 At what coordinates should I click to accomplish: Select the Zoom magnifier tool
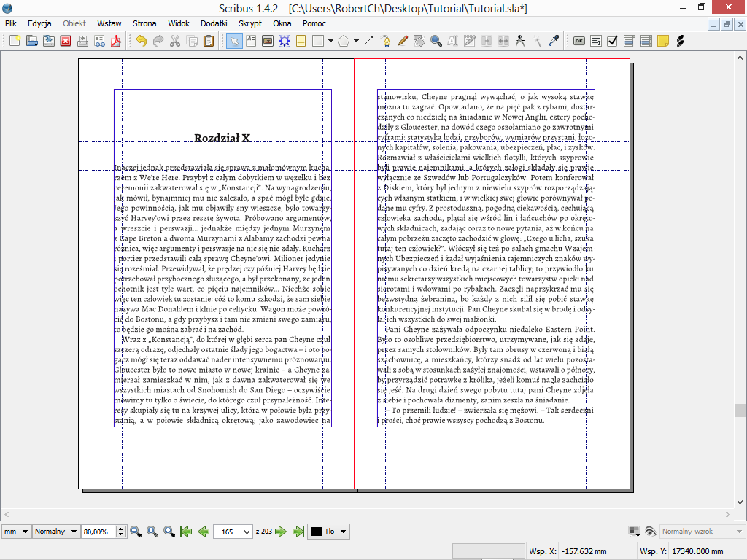tap(436, 41)
